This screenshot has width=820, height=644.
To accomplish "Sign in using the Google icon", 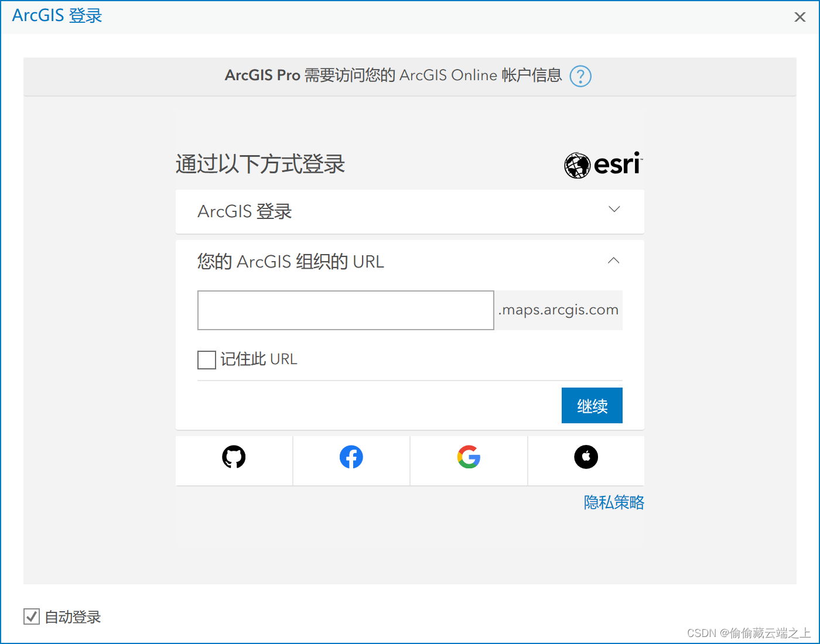I will click(x=469, y=457).
